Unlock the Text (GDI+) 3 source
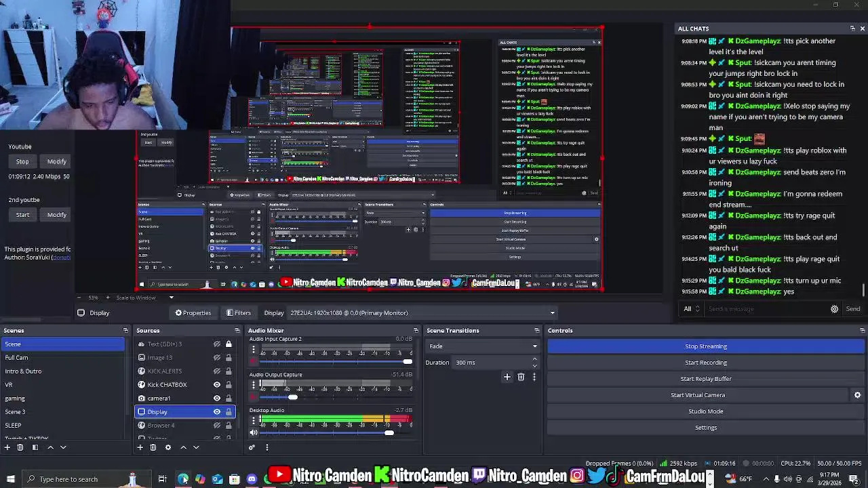Screen dimensions: 868x488 coord(229,344)
